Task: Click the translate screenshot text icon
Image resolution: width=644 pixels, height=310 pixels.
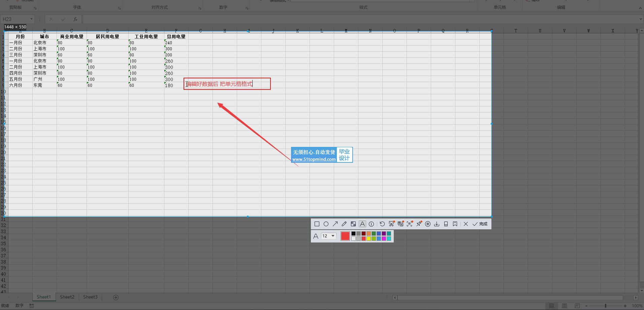Action: (x=400, y=224)
